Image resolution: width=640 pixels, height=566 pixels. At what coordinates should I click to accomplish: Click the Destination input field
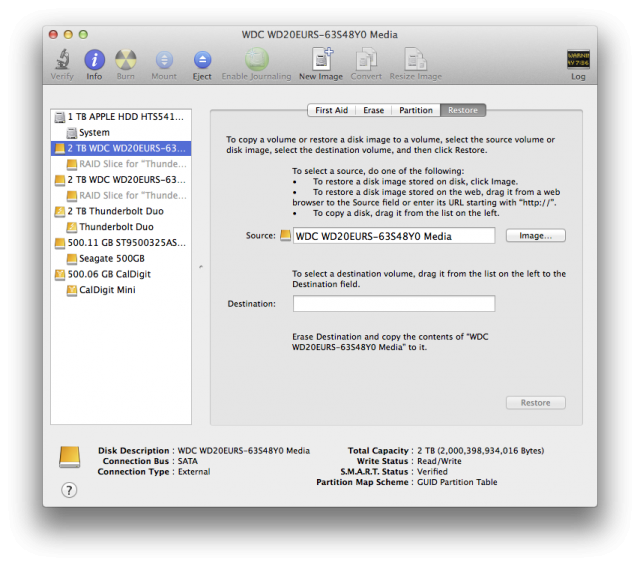(x=394, y=304)
